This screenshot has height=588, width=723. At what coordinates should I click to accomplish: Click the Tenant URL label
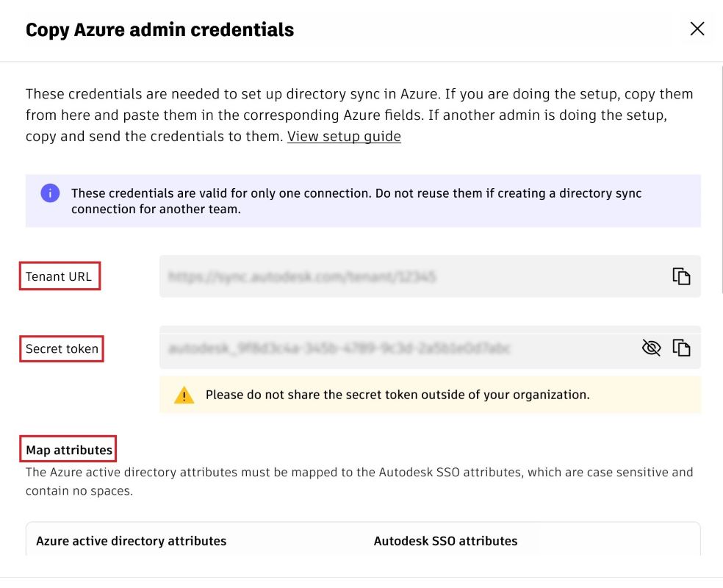(60, 277)
